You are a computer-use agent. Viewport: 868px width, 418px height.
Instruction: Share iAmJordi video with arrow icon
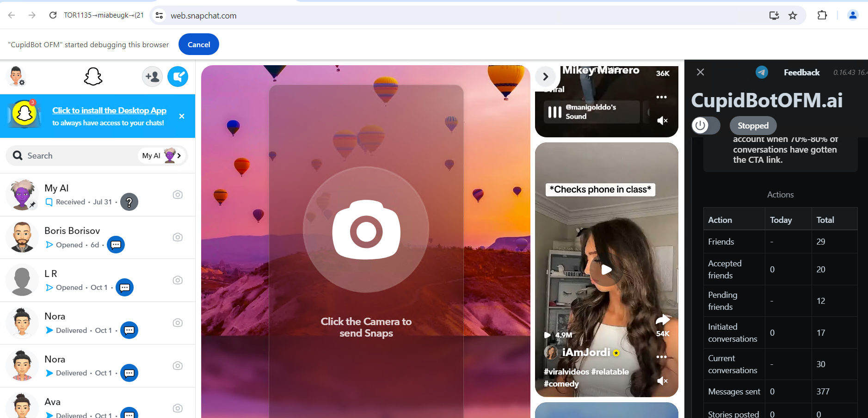click(x=663, y=320)
